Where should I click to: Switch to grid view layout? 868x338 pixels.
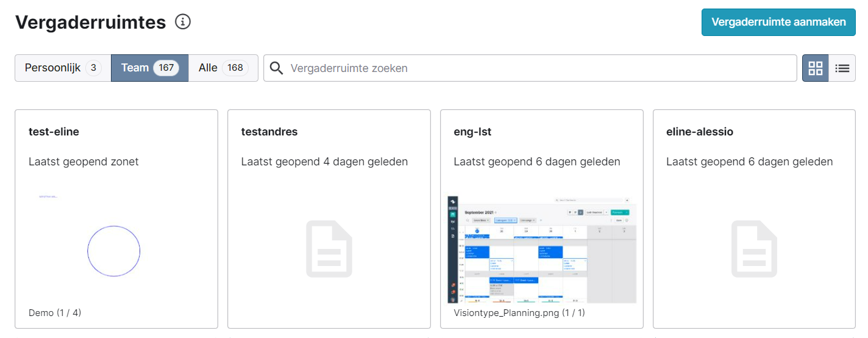coord(815,68)
